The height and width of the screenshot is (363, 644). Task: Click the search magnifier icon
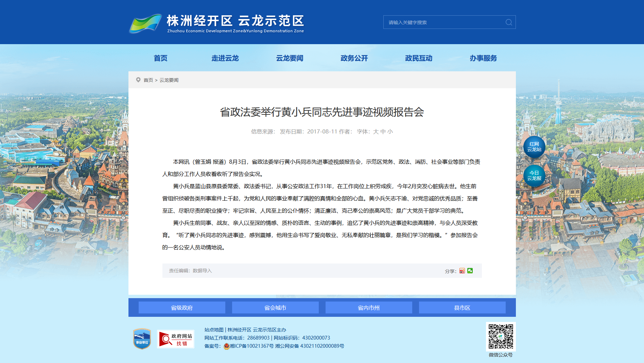pyautogui.click(x=509, y=22)
